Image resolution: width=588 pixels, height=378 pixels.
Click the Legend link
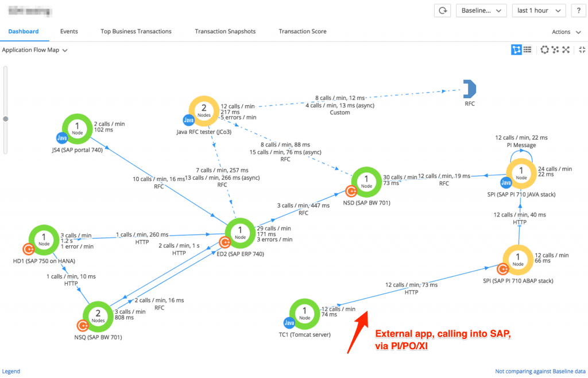pyautogui.click(x=11, y=372)
